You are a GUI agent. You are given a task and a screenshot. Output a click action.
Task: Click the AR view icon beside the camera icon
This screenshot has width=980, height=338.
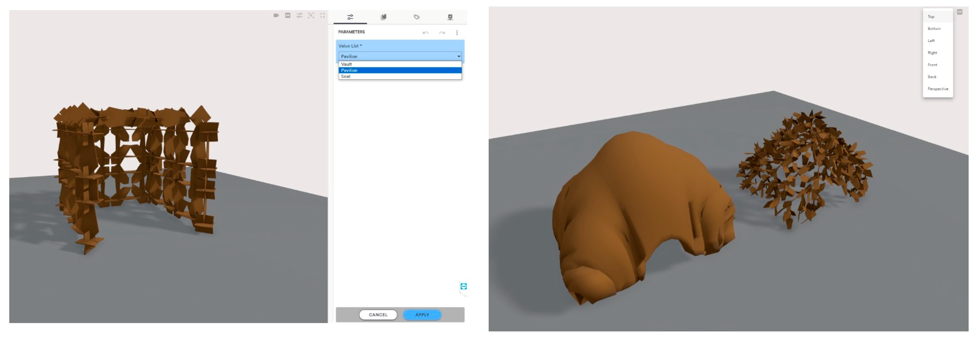click(288, 16)
